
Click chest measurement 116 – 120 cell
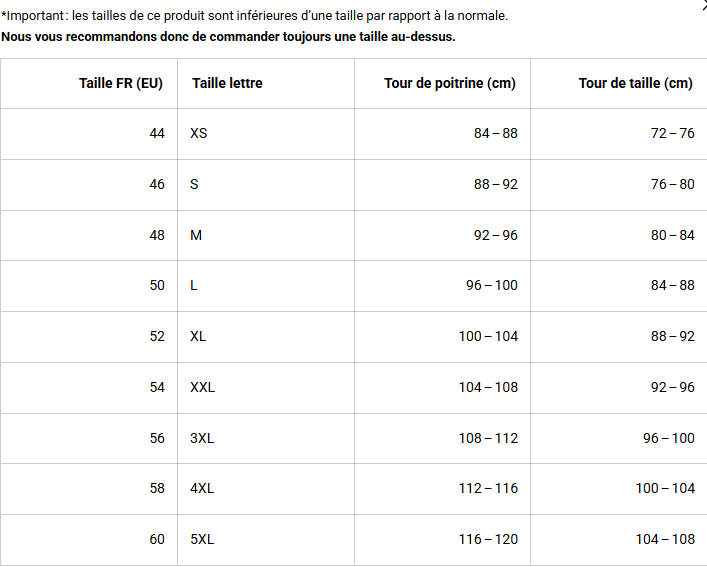[442, 540]
